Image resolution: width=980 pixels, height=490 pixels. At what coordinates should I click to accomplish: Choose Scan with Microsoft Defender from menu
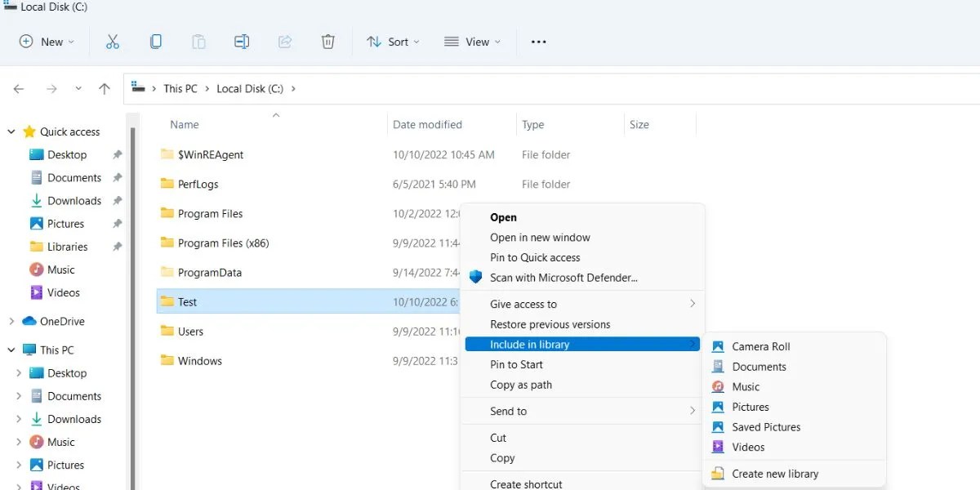click(543, 277)
